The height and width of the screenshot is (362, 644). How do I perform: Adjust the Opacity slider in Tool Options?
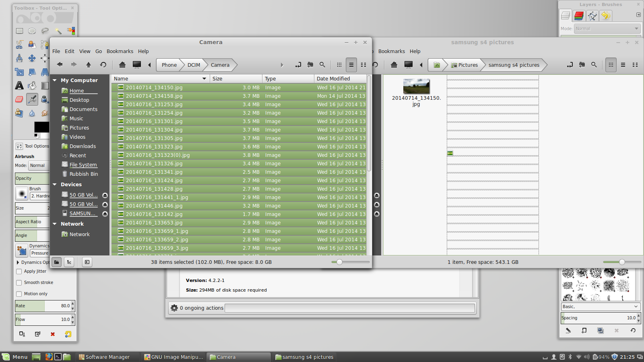32,178
